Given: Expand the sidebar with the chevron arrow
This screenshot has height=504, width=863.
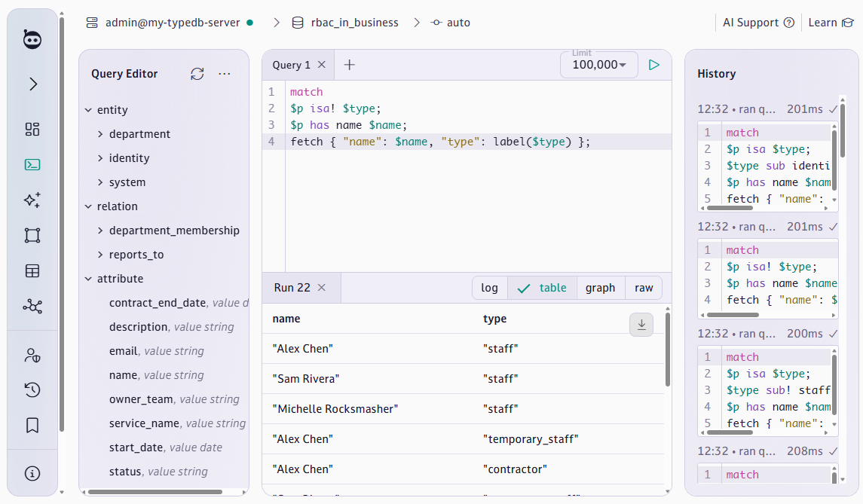Looking at the screenshot, I should [33, 84].
